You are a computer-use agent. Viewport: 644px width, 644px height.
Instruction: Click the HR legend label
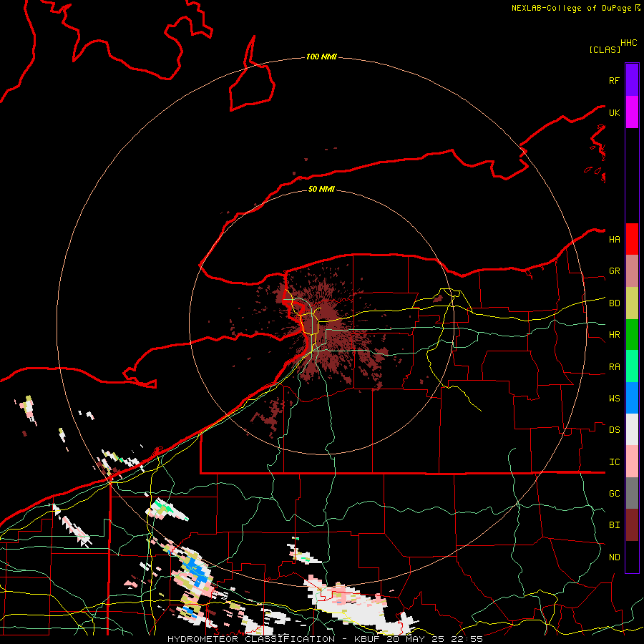tap(614, 335)
